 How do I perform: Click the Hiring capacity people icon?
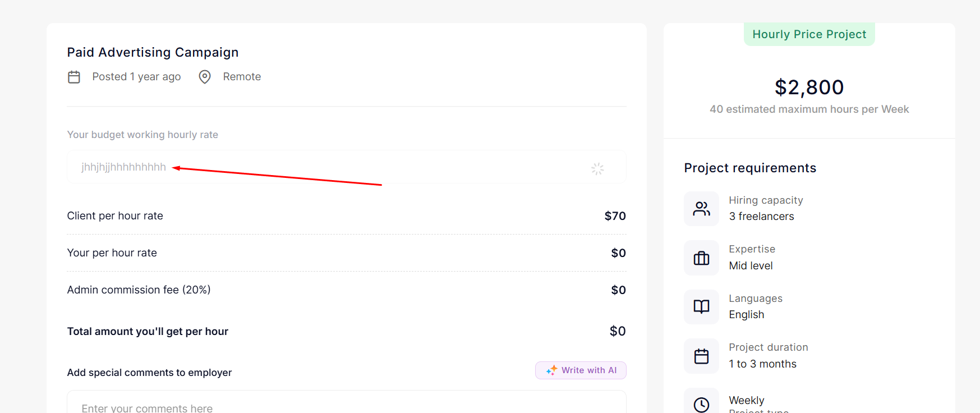coord(701,209)
